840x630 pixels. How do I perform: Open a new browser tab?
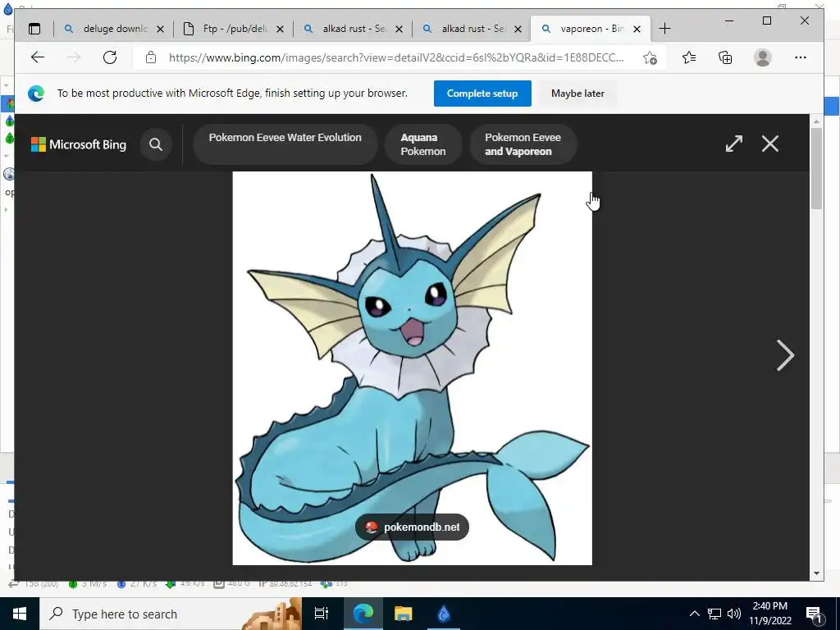664,29
